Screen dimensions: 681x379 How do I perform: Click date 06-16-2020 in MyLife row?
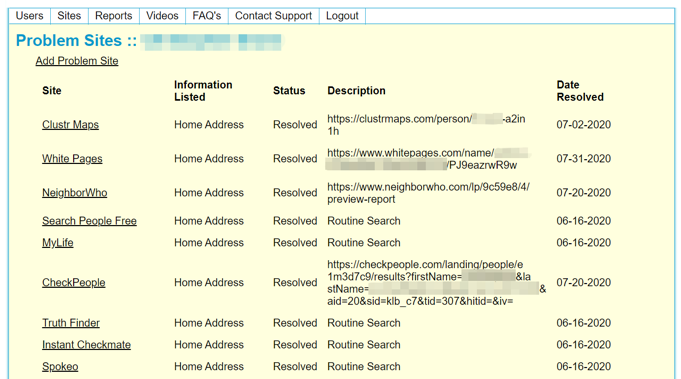[x=584, y=242]
